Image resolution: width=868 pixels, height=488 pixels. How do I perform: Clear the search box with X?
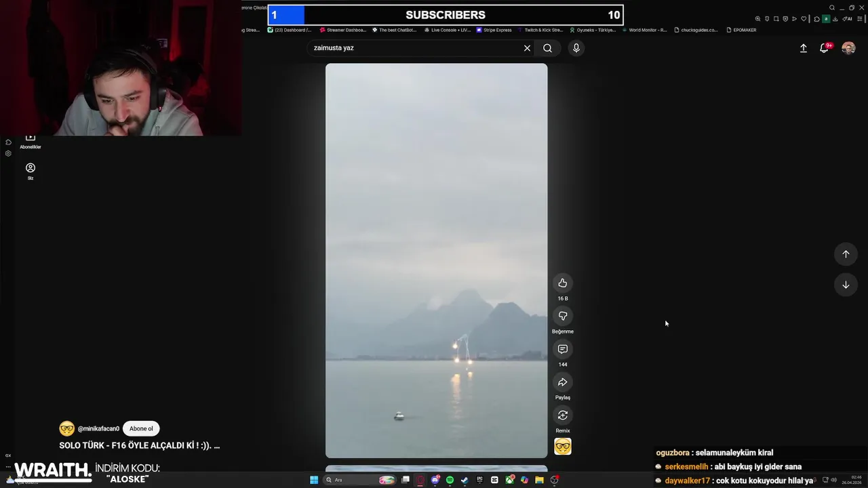click(x=527, y=48)
